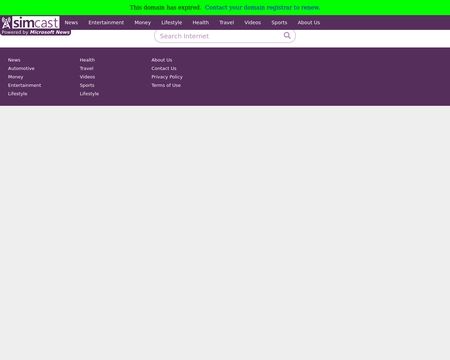The height and width of the screenshot is (360, 450).
Task: Open Money in the top navigation bar
Action: 143,23
